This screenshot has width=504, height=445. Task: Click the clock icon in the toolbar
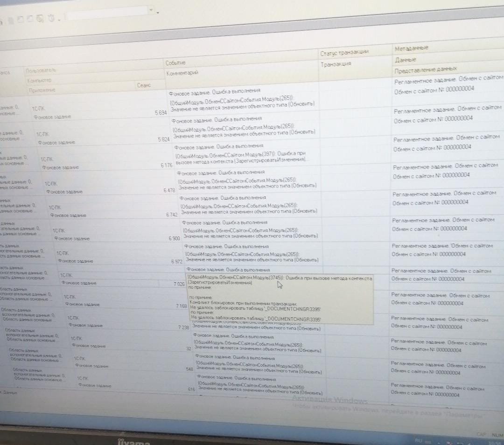[x=51, y=18]
